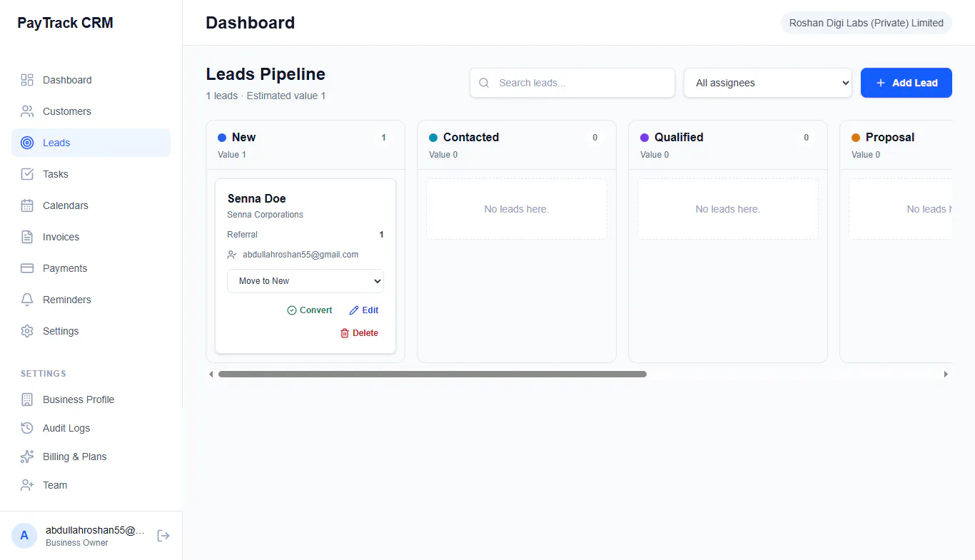Image resolution: width=975 pixels, height=560 pixels.
Task: Click the Business Profile building icon
Action: 27,399
